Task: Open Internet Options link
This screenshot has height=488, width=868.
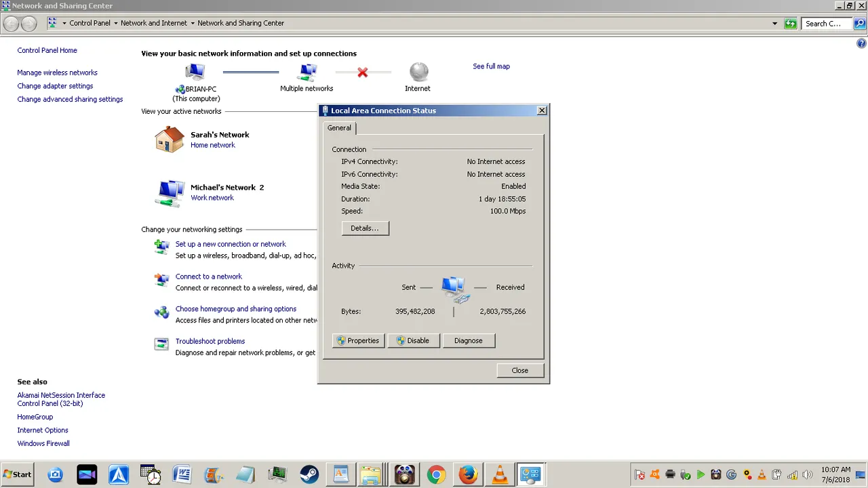Action: coord(43,430)
